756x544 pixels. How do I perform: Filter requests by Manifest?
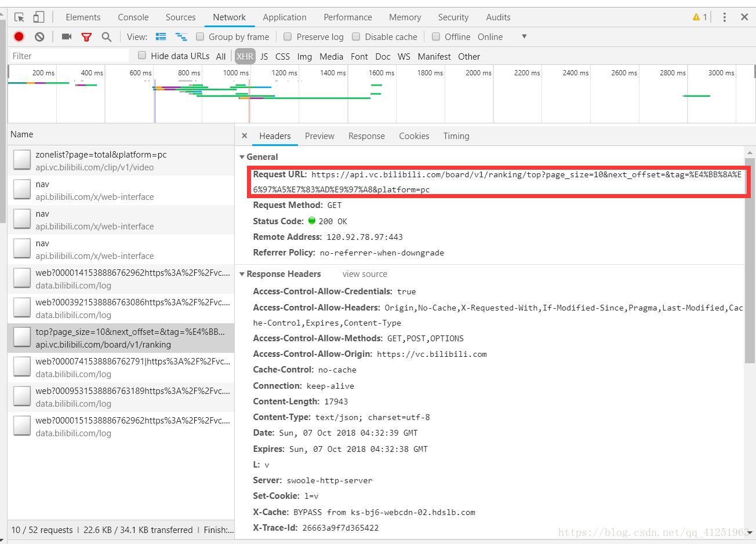coord(434,56)
